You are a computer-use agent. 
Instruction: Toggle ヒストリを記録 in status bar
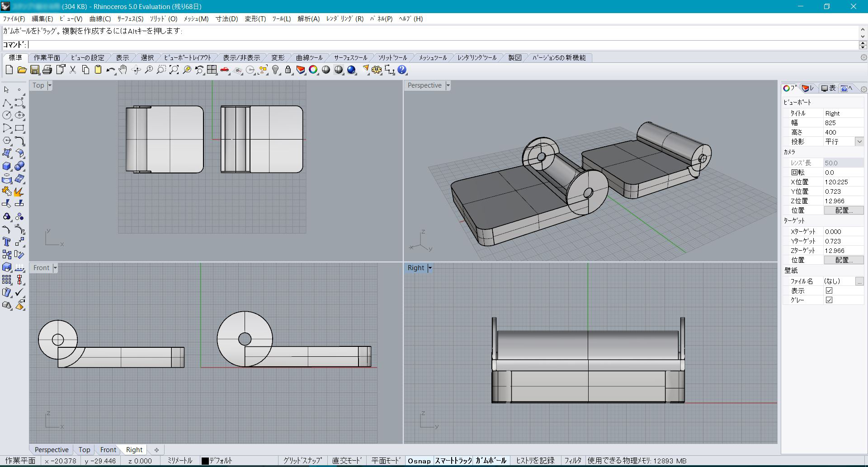click(x=535, y=461)
